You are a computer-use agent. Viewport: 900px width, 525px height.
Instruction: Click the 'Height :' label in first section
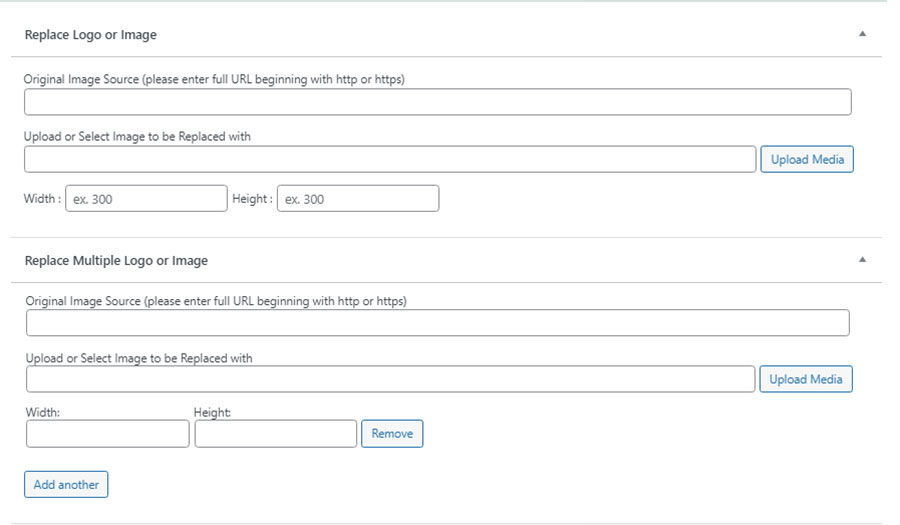(x=253, y=199)
